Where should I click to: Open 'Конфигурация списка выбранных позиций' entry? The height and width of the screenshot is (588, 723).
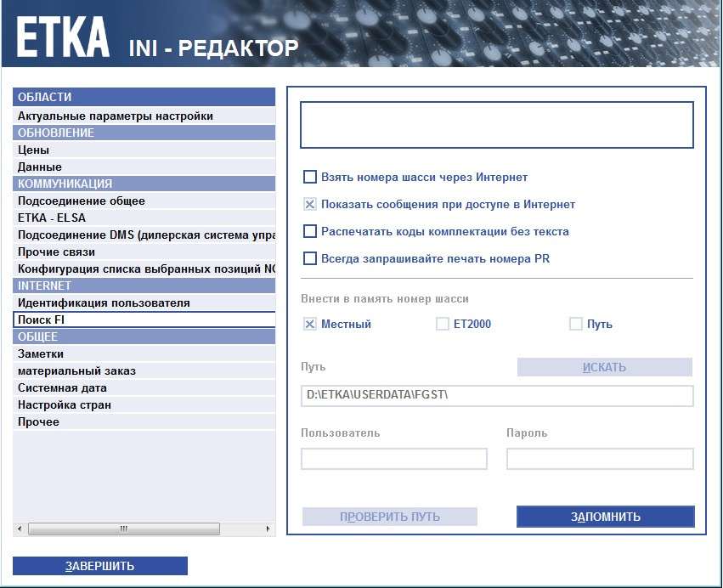click(144, 269)
